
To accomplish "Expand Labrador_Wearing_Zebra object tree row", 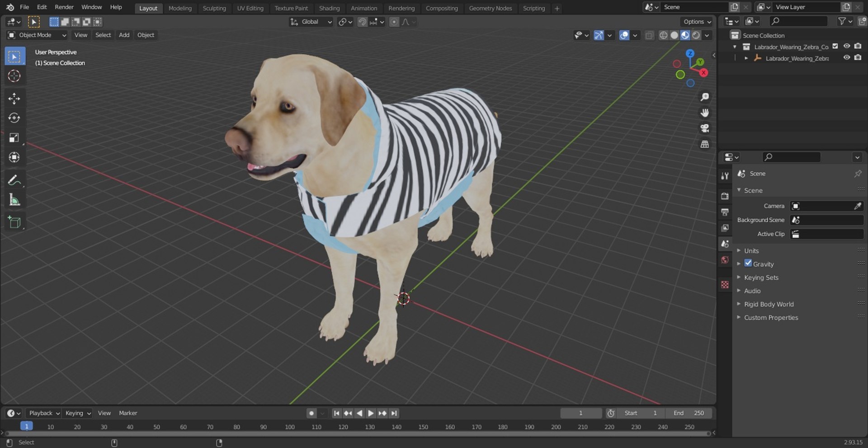I will (746, 58).
